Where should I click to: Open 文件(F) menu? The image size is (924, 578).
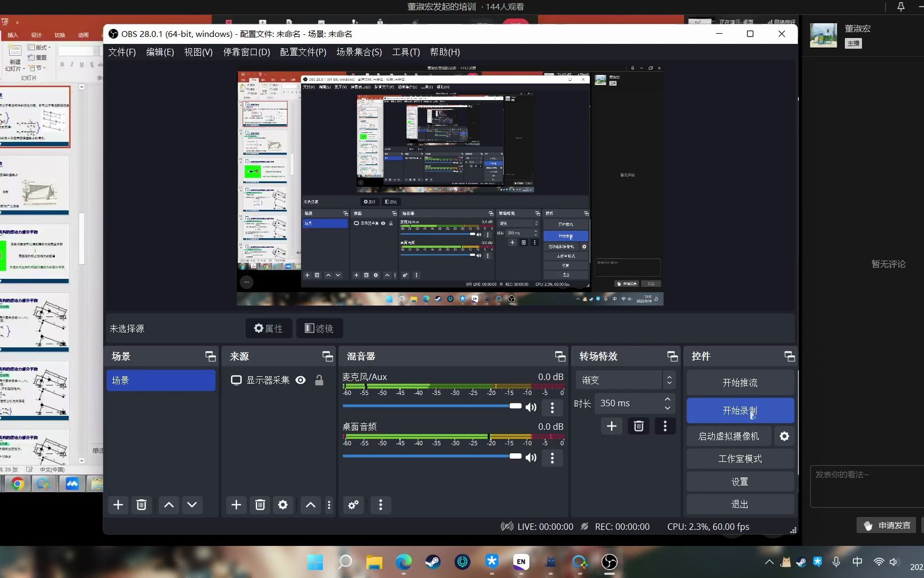pos(122,52)
